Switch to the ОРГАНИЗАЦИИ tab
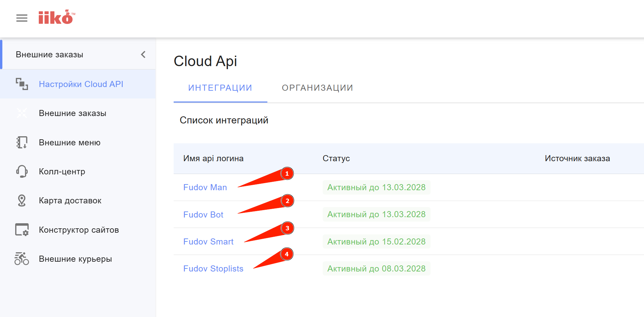Image resolution: width=644 pixels, height=317 pixels. coord(317,88)
